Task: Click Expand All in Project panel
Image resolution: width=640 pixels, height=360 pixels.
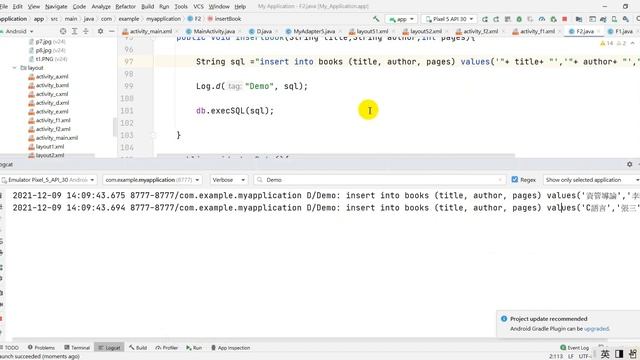Action: pos(74,31)
